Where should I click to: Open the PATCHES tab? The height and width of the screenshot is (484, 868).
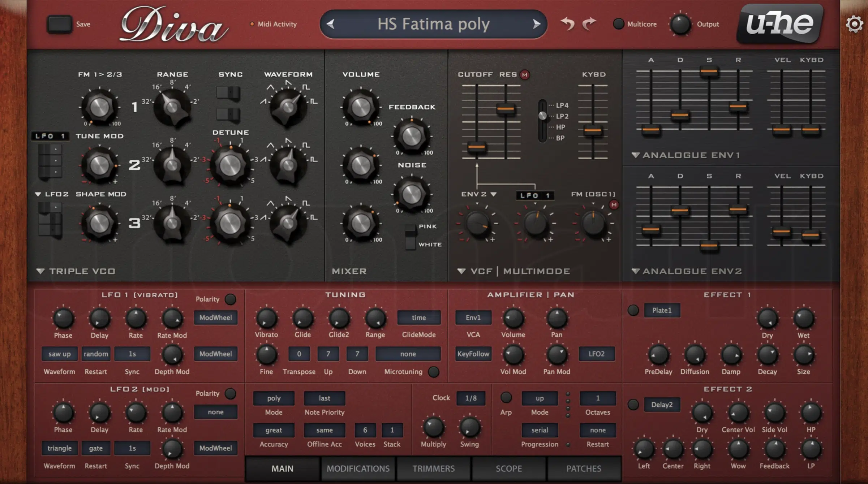point(584,468)
